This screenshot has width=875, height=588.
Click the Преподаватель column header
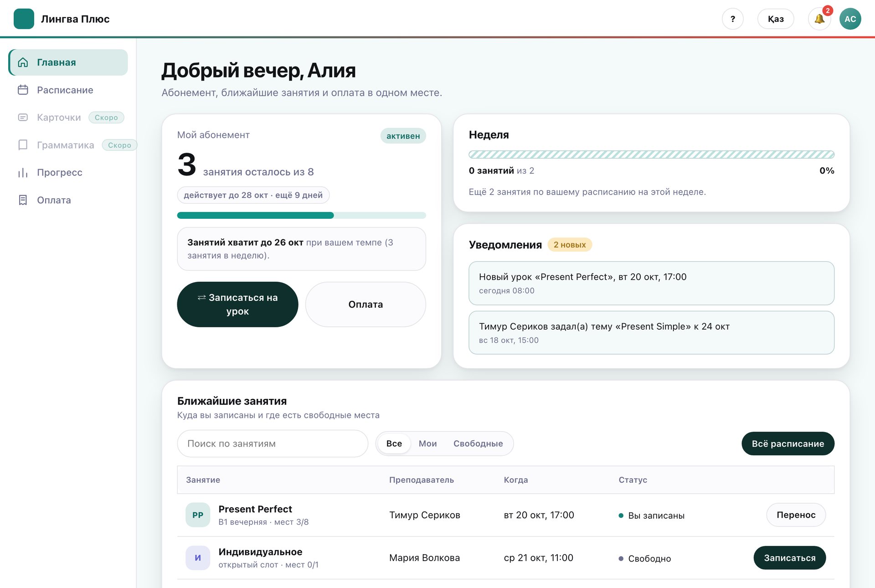[x=422, y=480]
